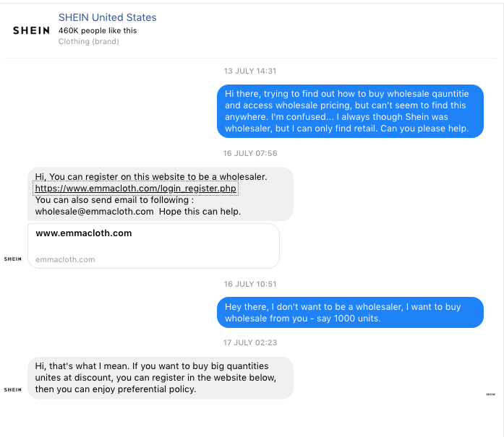The height and width of the screenshot is (437, 504).
Task: Click the 'Clothing (brand)' category label
Action: tap(88, 41)
